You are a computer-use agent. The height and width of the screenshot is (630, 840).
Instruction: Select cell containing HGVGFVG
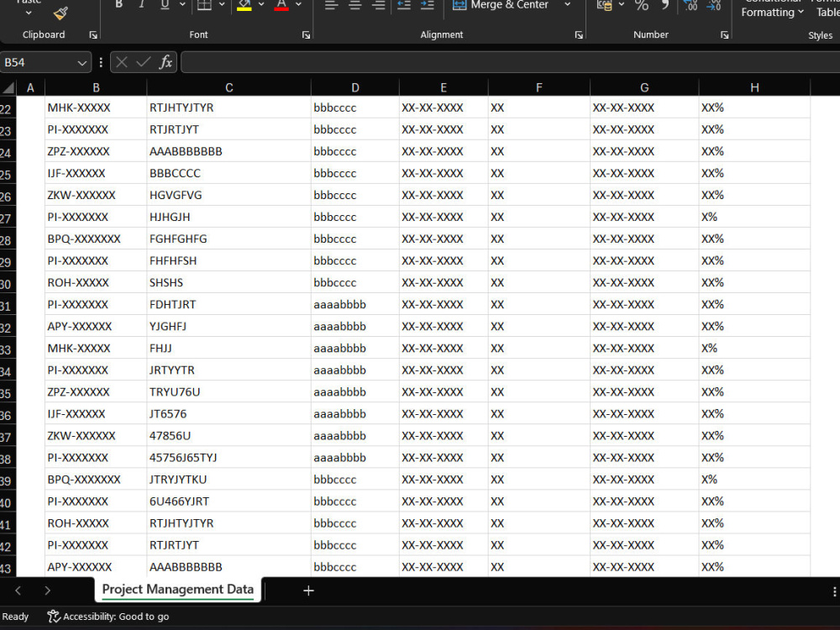(x=228, y=195)
